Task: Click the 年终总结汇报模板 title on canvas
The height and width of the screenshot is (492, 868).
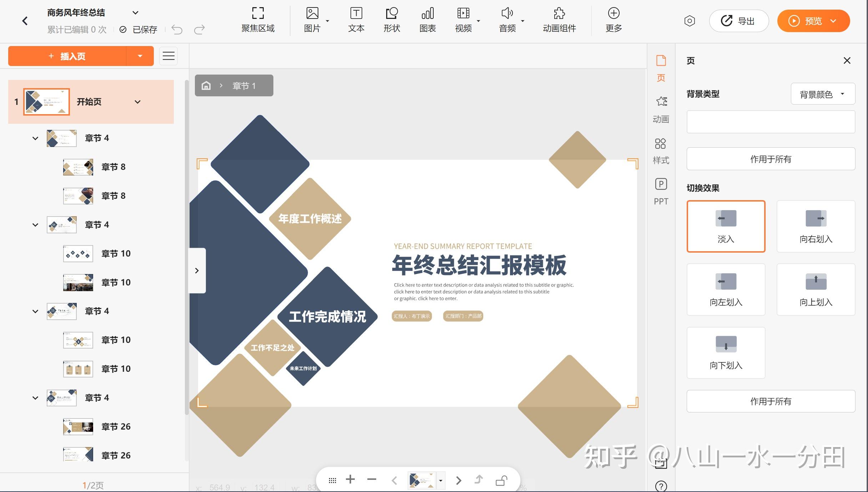Action: [x=479, y=265]
